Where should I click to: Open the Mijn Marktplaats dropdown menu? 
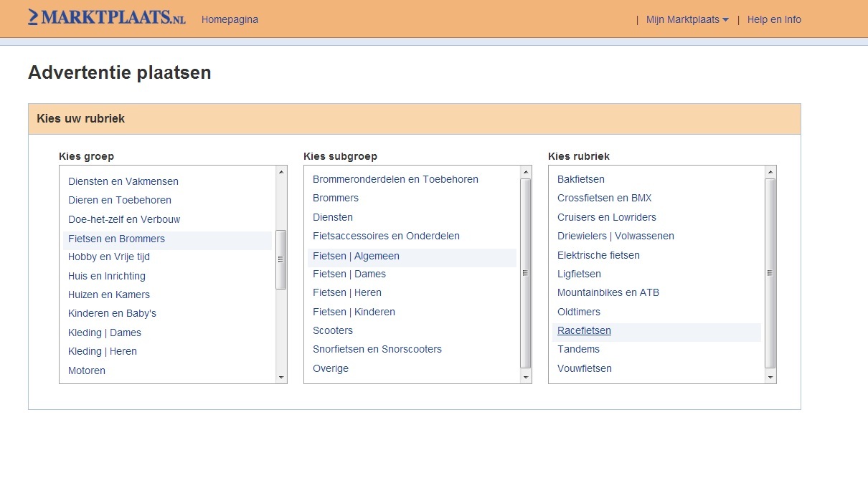tap(687, 20)
